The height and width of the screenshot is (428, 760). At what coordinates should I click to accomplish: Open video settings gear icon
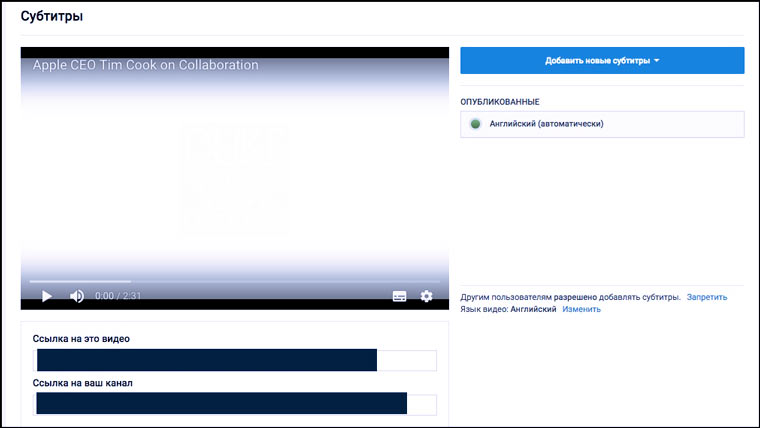426,296
